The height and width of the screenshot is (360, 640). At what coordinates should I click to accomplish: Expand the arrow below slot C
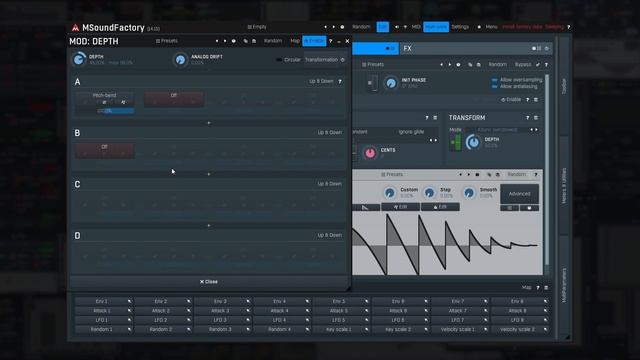coord(209,225)
